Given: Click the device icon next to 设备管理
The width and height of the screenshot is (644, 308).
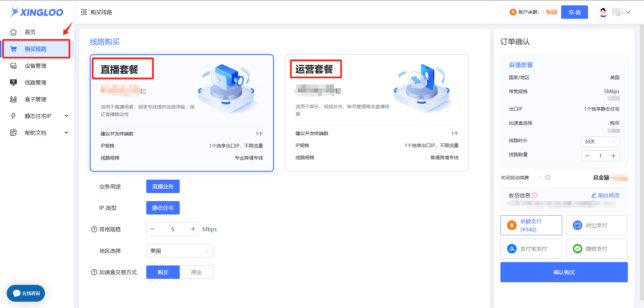Looking at the screenshot, I should click(13, 66).
